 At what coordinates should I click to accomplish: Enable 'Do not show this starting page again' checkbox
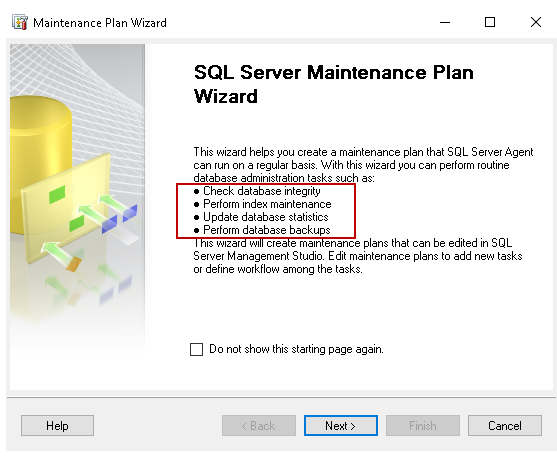[196, 349]
